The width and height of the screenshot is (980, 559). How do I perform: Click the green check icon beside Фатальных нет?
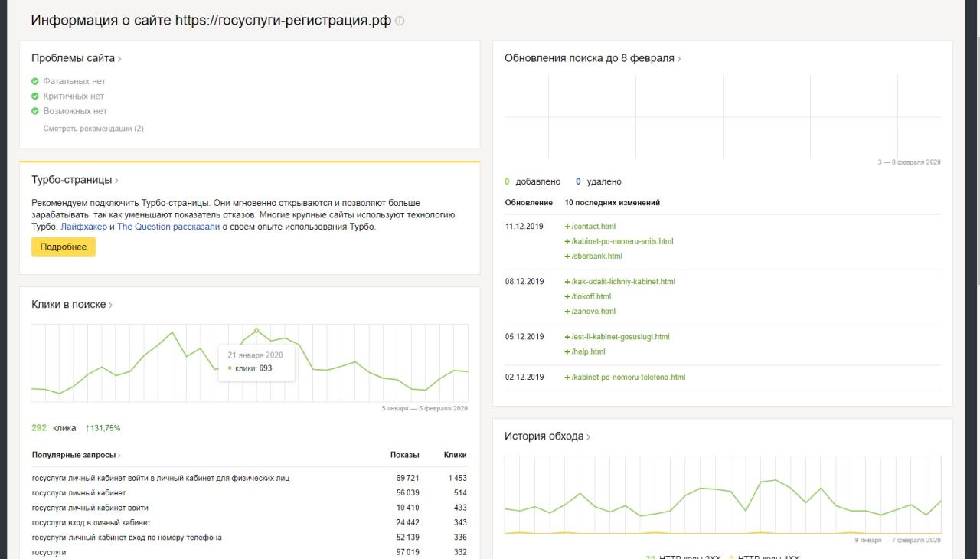point(34,81)
